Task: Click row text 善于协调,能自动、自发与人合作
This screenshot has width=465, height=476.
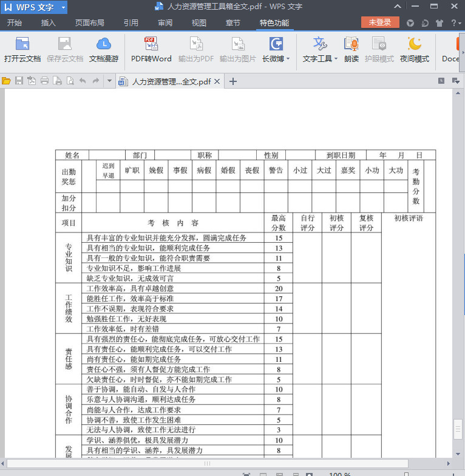Action: click(x=141, y=389)
